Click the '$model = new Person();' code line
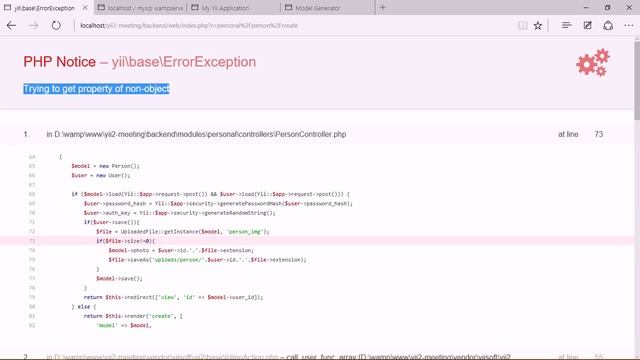This screenshot has height=360, width=640. [x=105, y=166]
